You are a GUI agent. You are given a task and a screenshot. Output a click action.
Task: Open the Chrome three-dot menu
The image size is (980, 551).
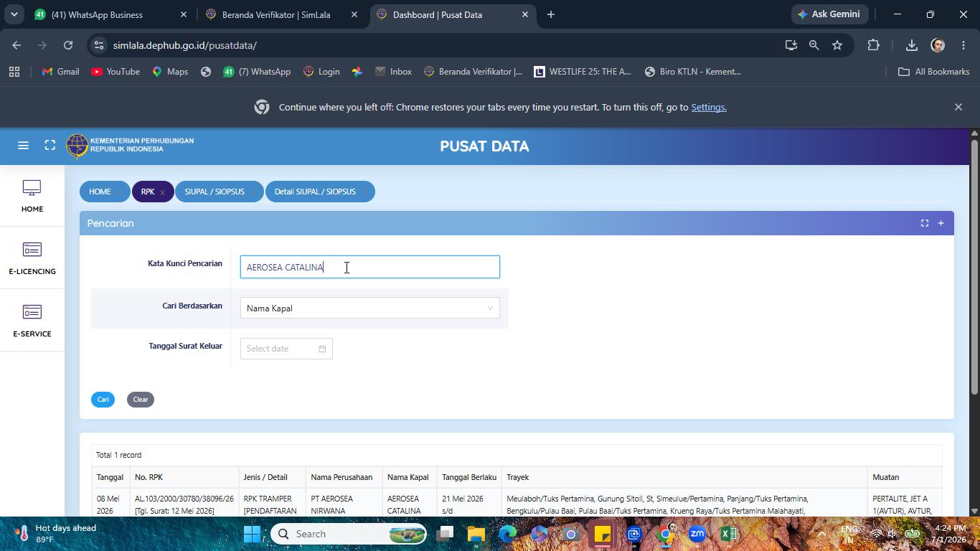[963, 45]
